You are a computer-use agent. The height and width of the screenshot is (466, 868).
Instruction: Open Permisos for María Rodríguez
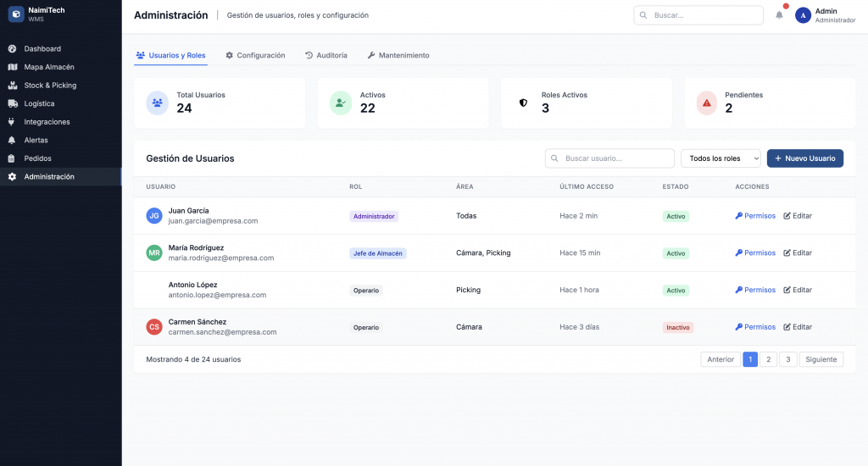tap(755, 253)
